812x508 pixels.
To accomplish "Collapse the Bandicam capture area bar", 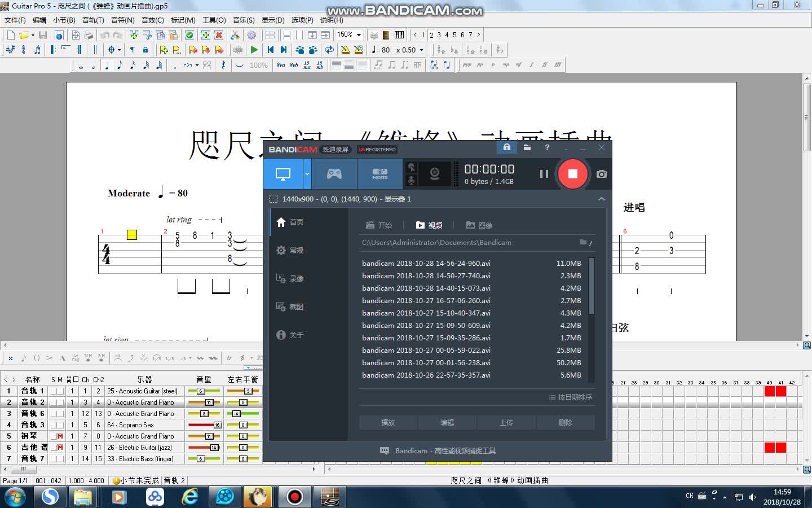I will pyautogui.click(x=602, y=199).
